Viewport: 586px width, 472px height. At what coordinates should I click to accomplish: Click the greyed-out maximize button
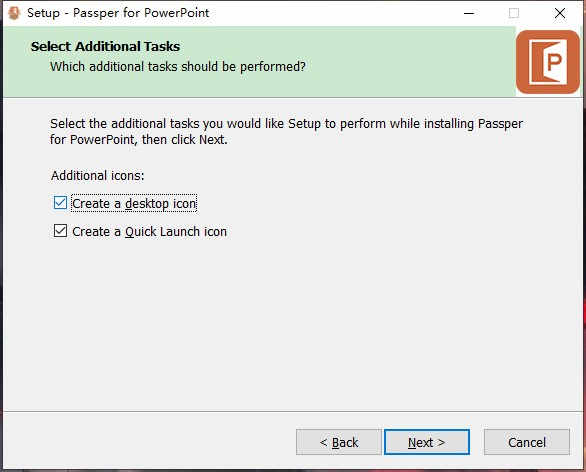pos(514,13)
